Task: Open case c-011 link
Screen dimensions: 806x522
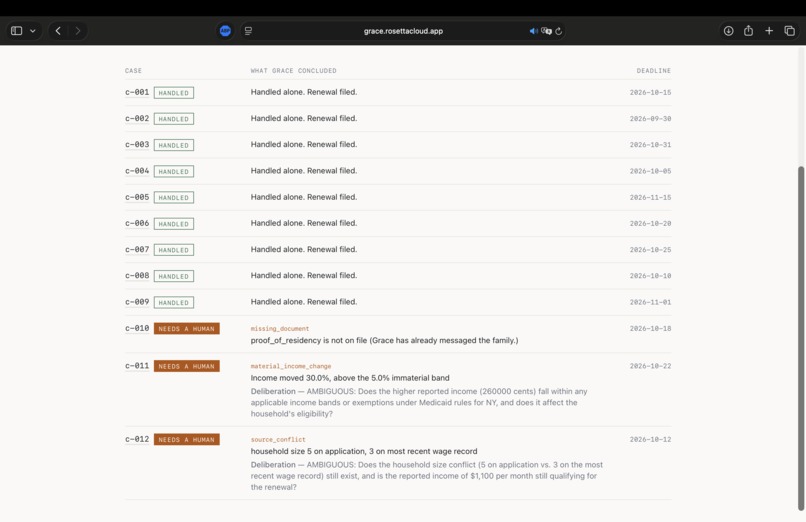Action: point(137,366)
